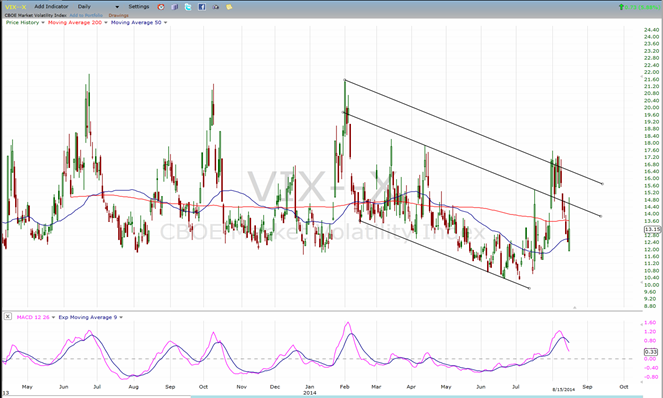Select lowest trendline's right endpoint handle near 10.00
The width and height of the screenshot is (663, 398).
pyautogui.click(x=529, y=288)
